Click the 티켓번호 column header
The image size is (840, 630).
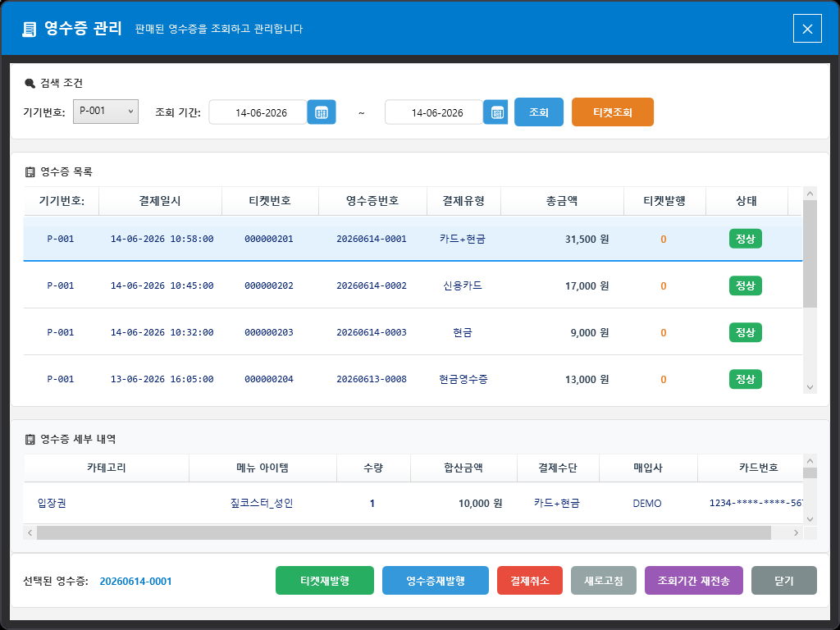click(x=270, y=201)
